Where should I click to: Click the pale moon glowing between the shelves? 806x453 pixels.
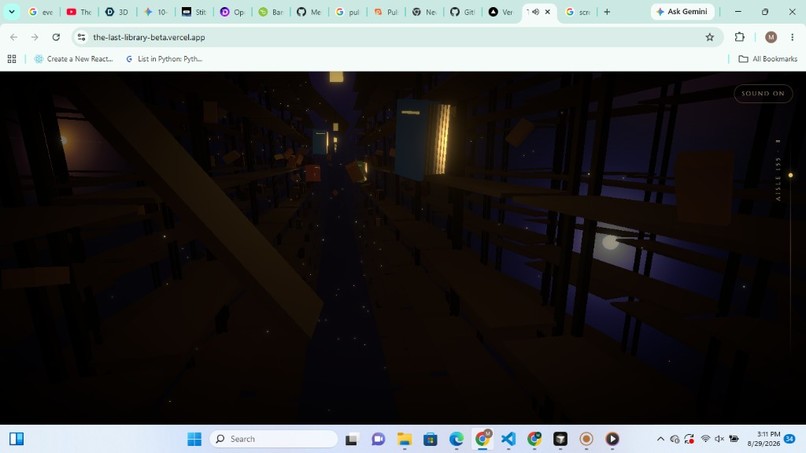point(610,242)
